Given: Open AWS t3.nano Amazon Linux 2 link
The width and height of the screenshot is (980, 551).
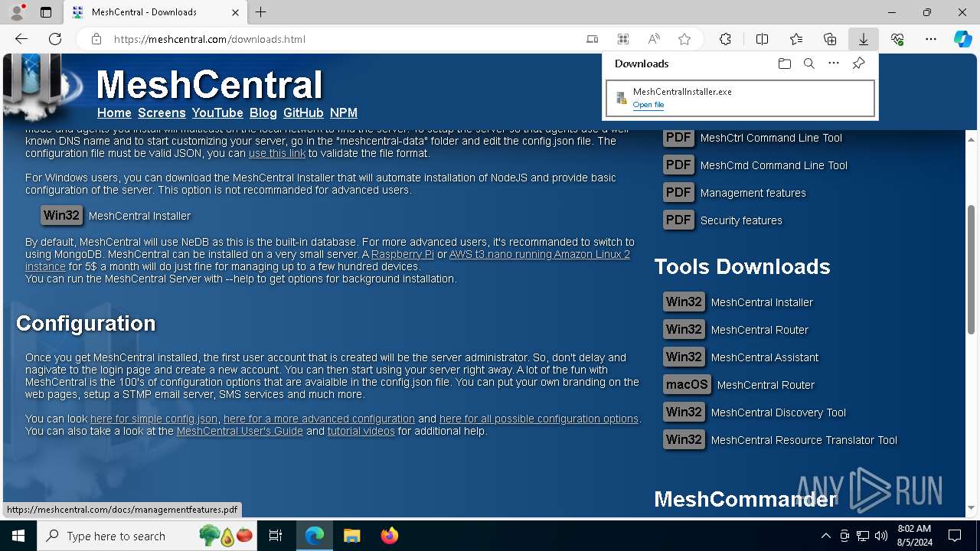Looking at the screenshot, I should (540, 254).
